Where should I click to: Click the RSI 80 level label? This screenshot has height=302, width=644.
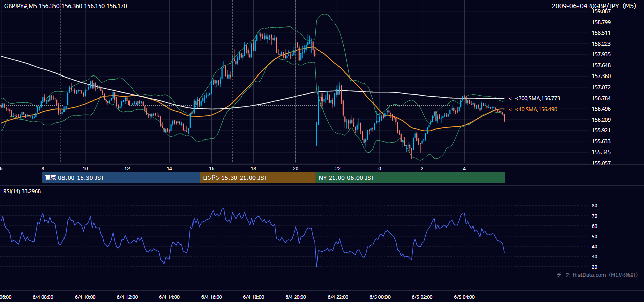click(594, 206)
